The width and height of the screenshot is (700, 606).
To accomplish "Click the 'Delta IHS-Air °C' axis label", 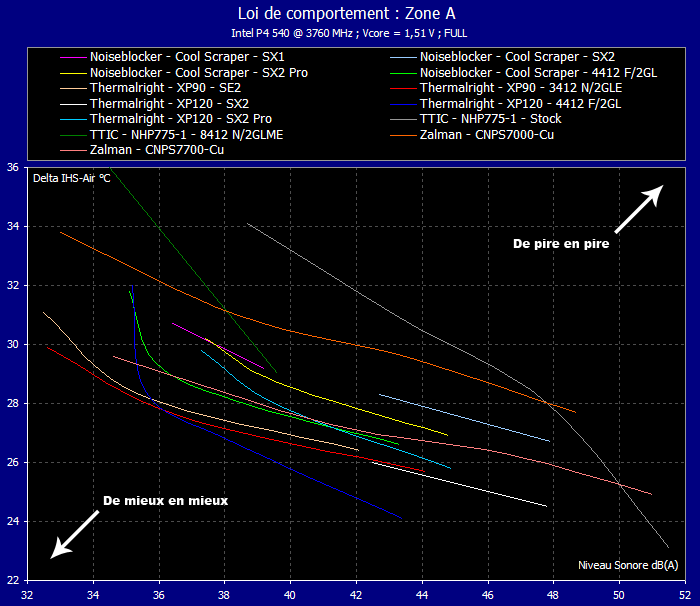I will pos(71,178).
